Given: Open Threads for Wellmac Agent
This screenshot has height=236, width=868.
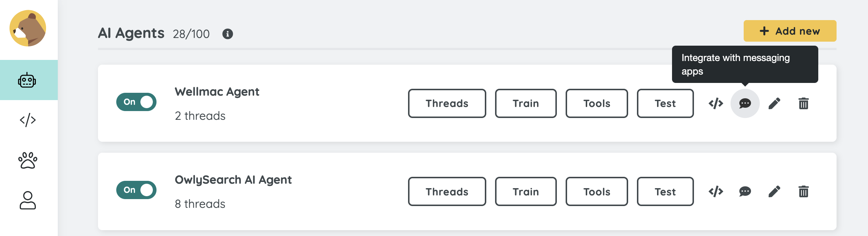Looking at the screenshot, I should tap(447, 103).
